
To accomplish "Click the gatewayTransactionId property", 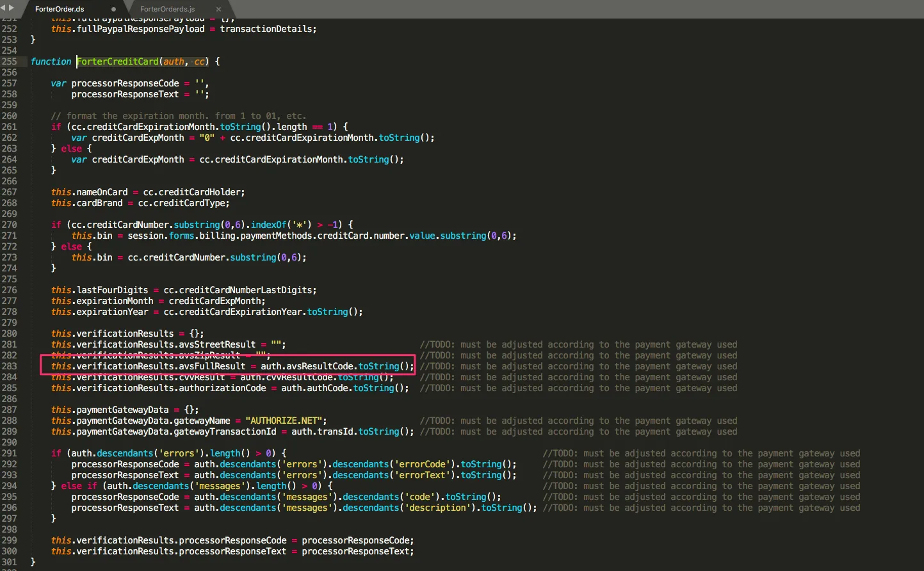I will tap(225, 431).
